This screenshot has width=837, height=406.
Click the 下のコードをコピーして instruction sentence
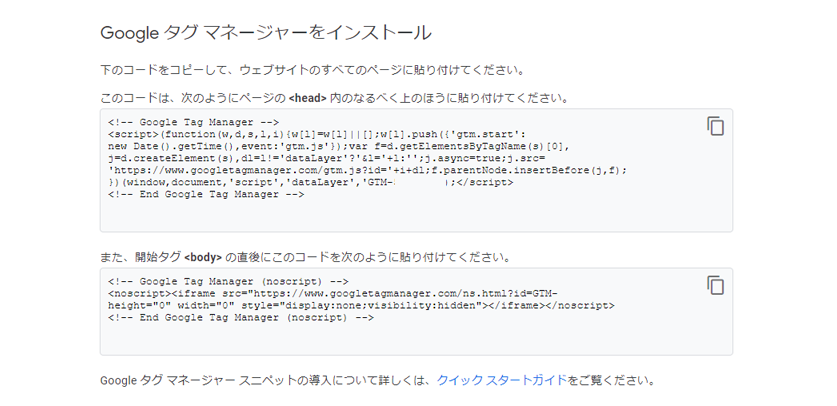click(x=312, y=71)
